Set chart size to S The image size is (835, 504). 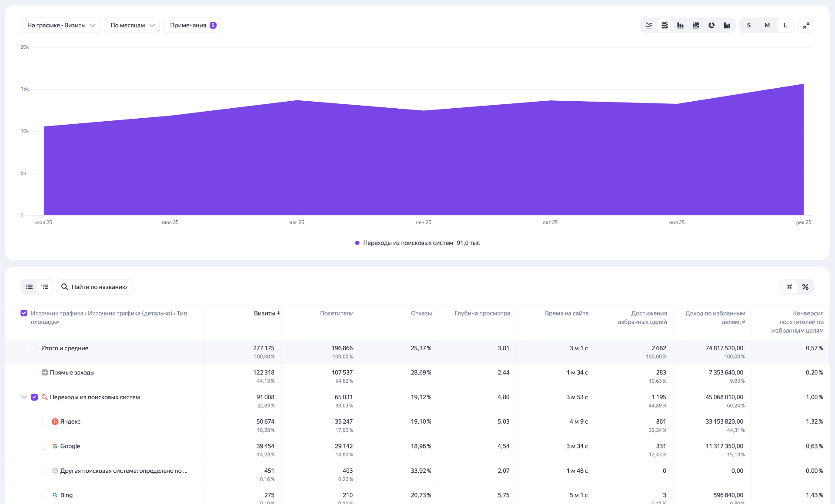748,25
